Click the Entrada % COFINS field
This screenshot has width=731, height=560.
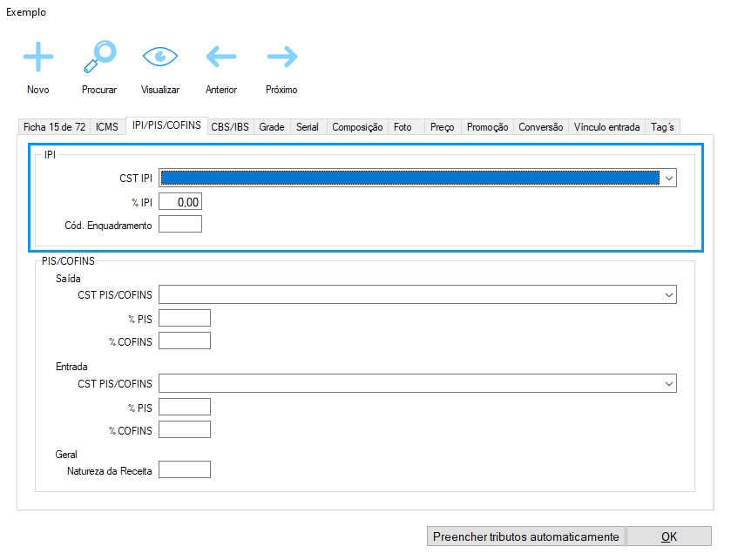pyautogui.click(x=185, y=430)
